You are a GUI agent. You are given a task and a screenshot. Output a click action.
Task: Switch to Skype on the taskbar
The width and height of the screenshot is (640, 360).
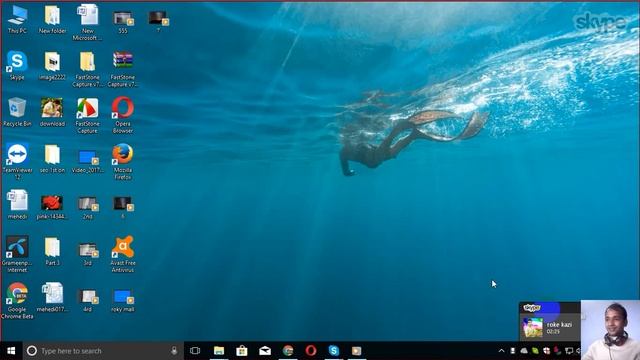[x=333, y=351]
